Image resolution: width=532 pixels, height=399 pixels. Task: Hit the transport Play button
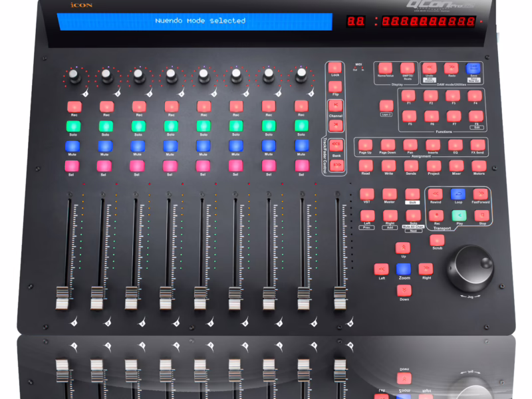[459, 215]
